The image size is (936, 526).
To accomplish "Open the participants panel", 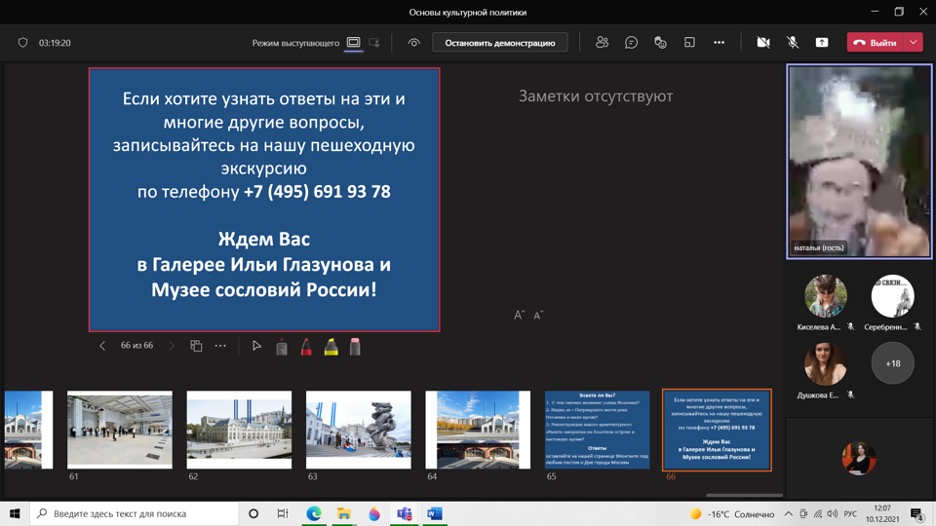I will pos(602,43).
